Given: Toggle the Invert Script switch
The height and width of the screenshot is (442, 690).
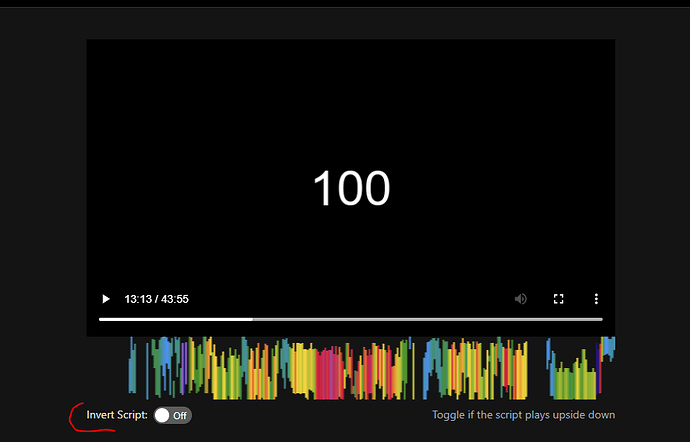Looking at the screenshot, I should coord(172,415).
